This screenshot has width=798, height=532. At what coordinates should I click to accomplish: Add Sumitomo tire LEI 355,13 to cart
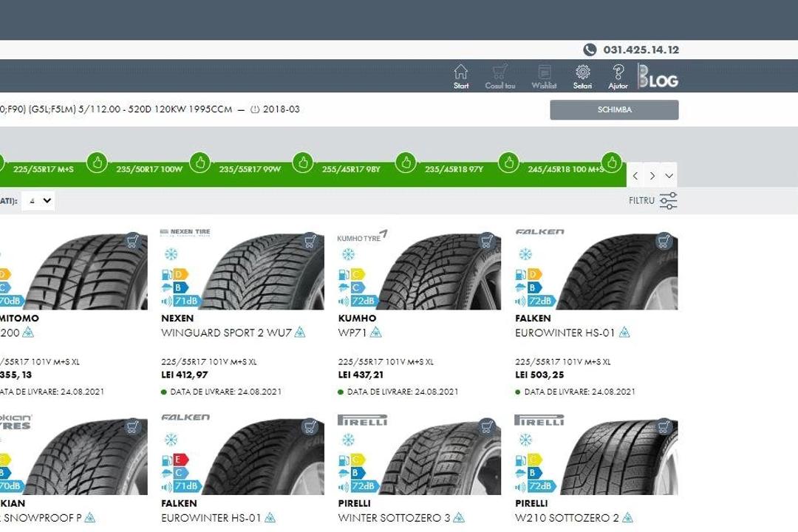coord(133,241)
